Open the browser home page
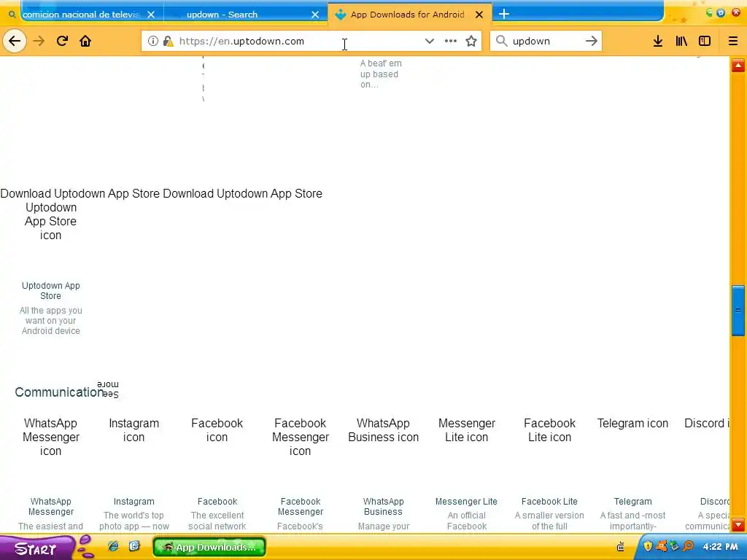Viewport: 747px width, 560px height. [x=85, y=41]
